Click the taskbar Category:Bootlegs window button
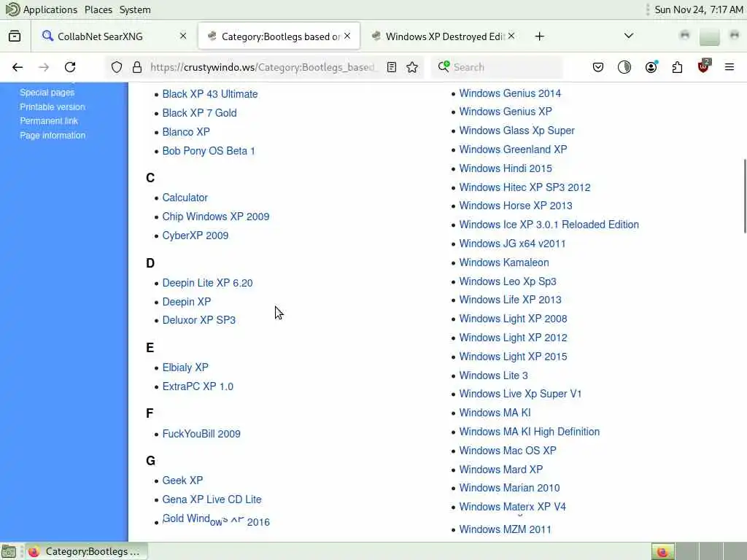 coord(86,551)
